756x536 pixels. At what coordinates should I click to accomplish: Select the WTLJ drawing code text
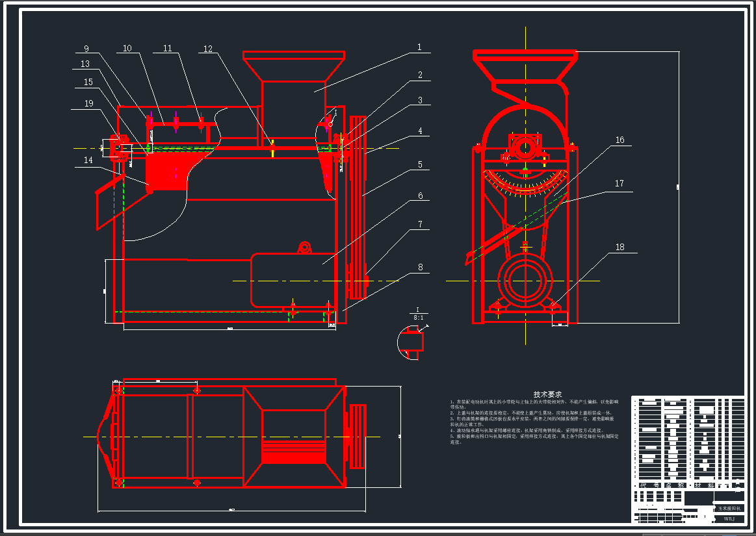(729, 518)
